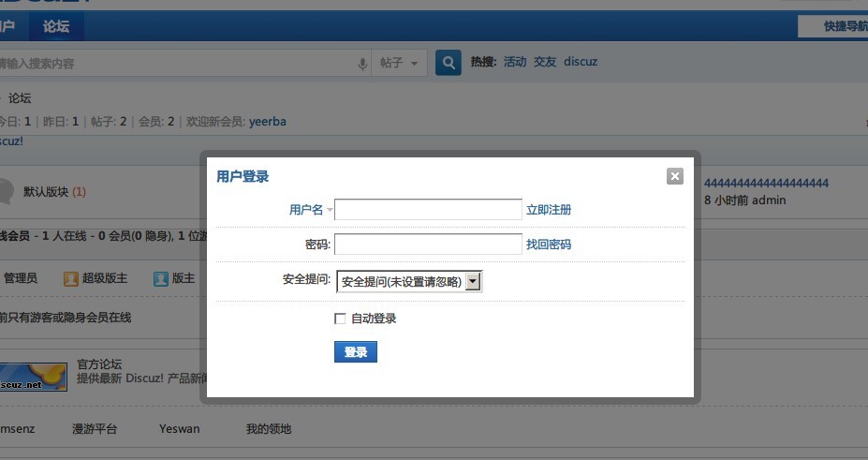Viewport: 868px width, 460px height.
Task: Click the 超级版主 orange user icon
Action: click(x=71, y=278)
